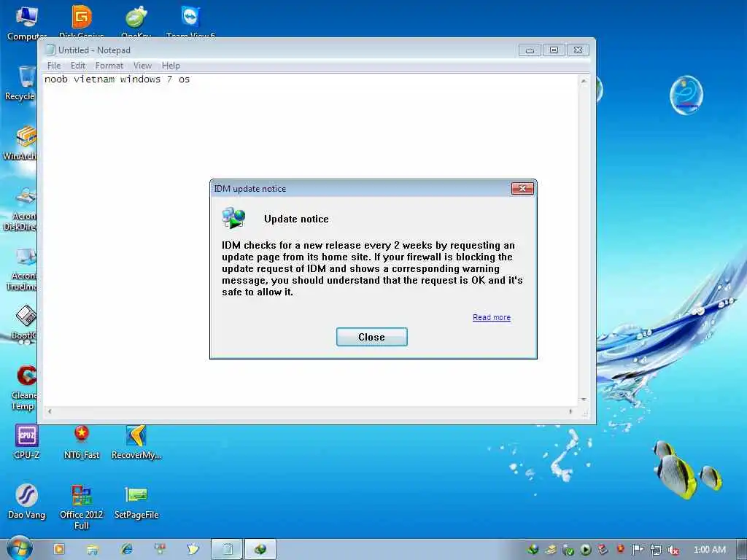
Task: Dismiss the IDM update notice with the red X
Action: pos(522,189)
